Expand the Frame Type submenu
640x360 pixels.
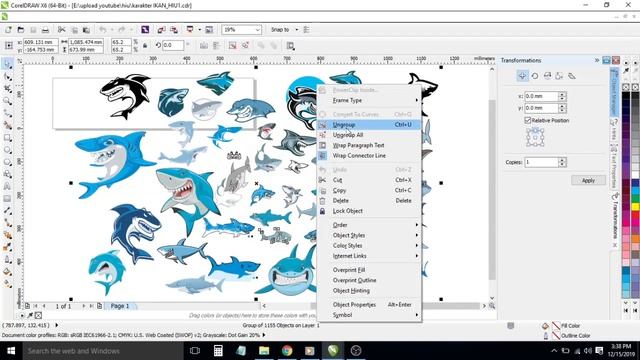point(369,100)
